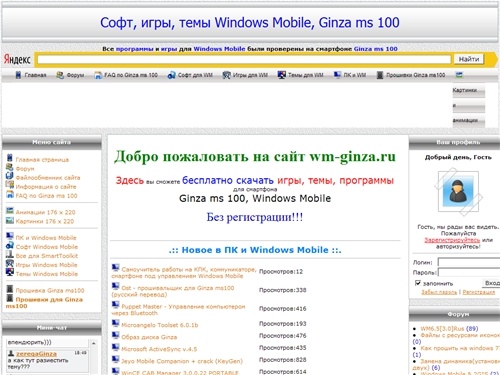Click the анимации block at top right

coord(468,120)
